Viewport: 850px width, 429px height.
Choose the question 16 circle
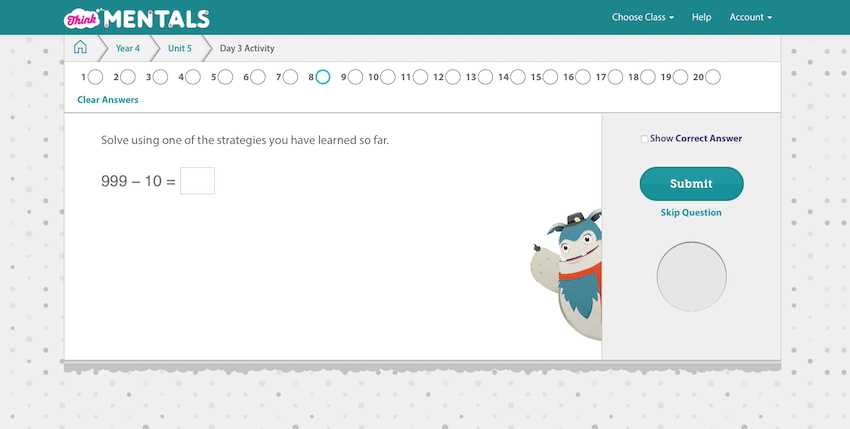click(582, 77)
